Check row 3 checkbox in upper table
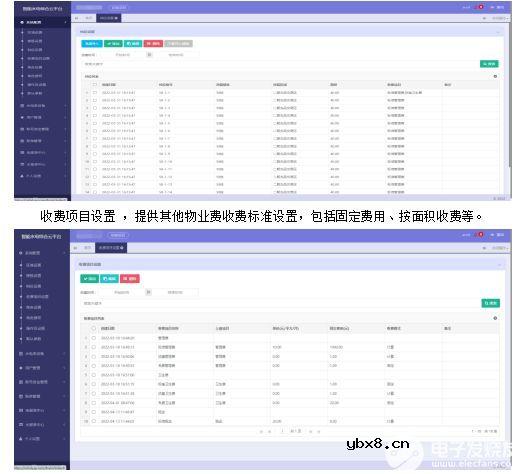This screenshot has width=525, height=474. tap(95, 108)
